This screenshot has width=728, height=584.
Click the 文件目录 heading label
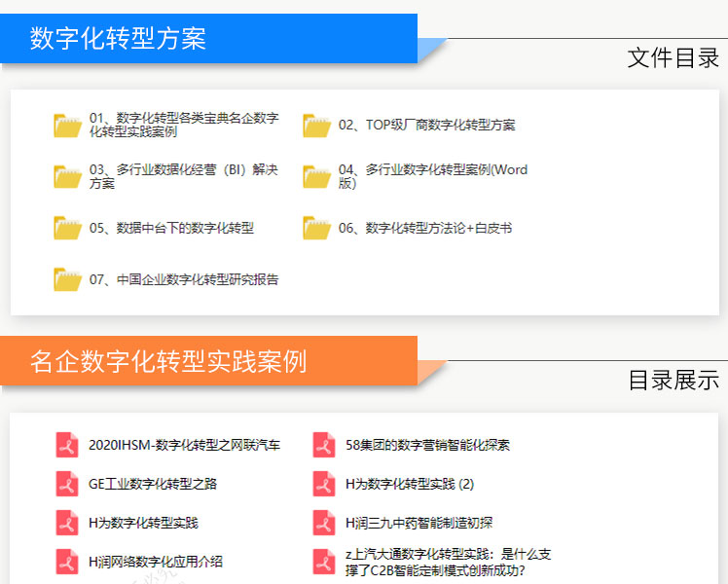[673, 57]
